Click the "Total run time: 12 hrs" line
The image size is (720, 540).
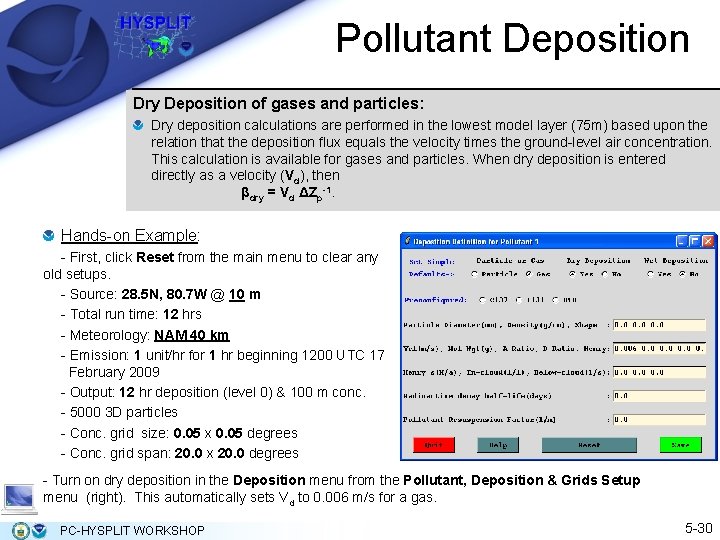[131, 315]
